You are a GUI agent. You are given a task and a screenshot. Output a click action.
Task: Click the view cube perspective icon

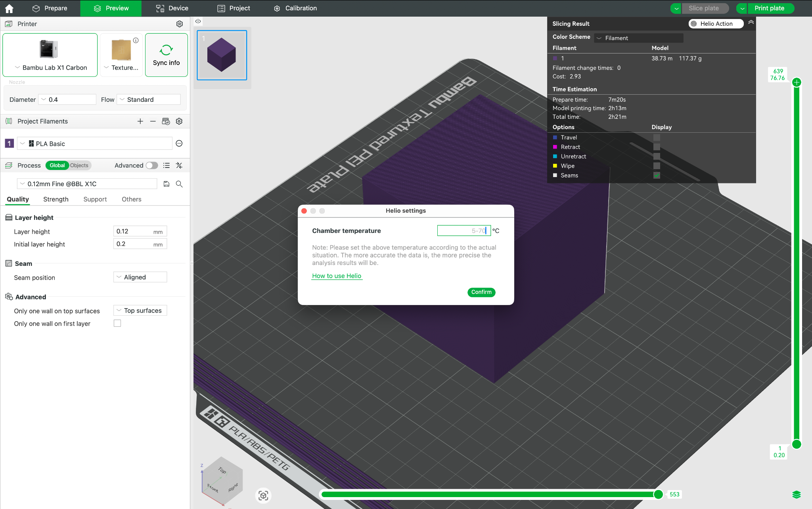click(x=263, y=496)
